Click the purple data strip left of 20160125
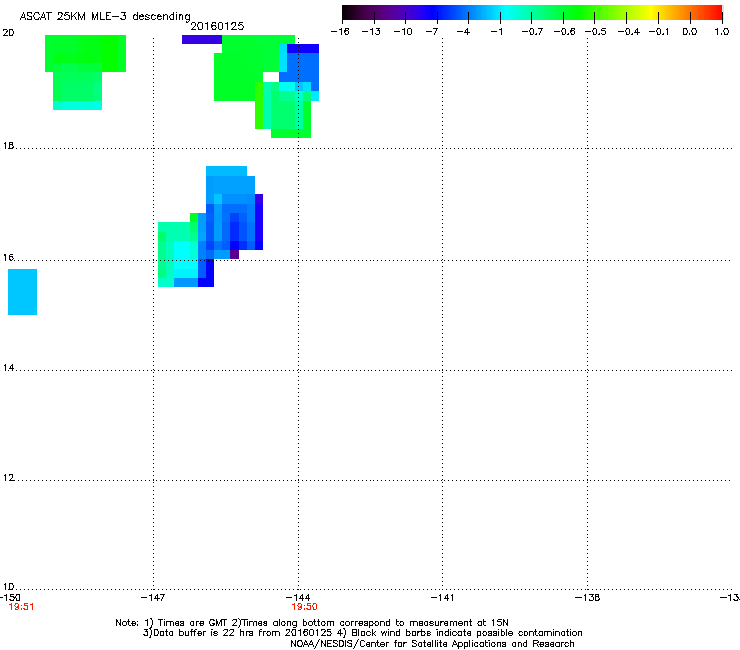Screen dimensions: 740x650 coord(202,40)
